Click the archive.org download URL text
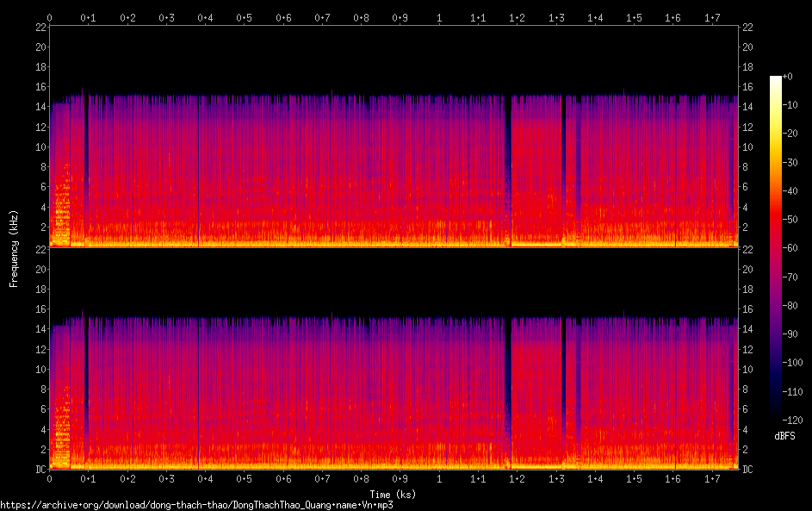Screen dimensions: 812x511 click(x=196, y=505)
